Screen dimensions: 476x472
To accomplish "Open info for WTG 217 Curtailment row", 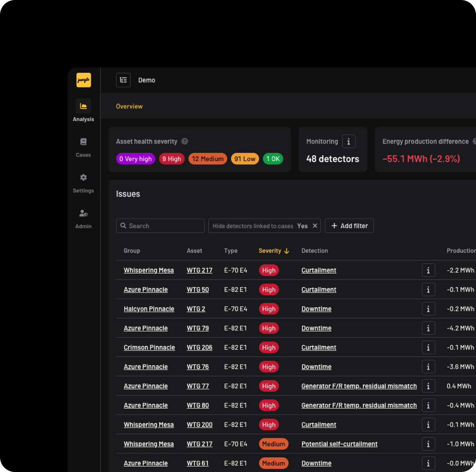I will 428,270.
